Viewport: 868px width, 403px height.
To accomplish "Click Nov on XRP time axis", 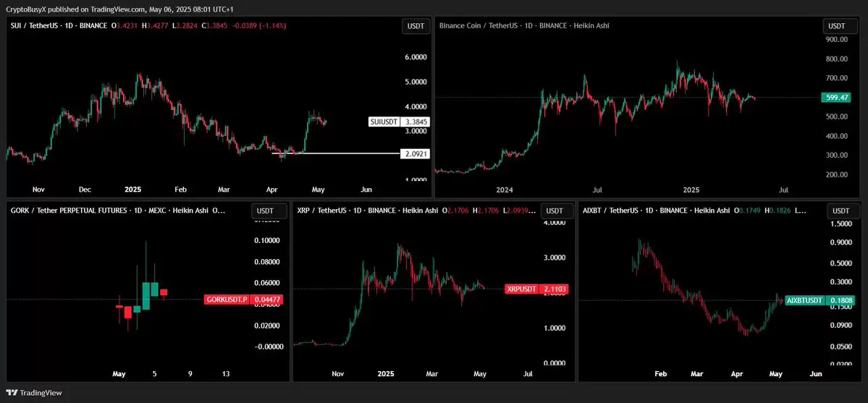I will (337, 373).
